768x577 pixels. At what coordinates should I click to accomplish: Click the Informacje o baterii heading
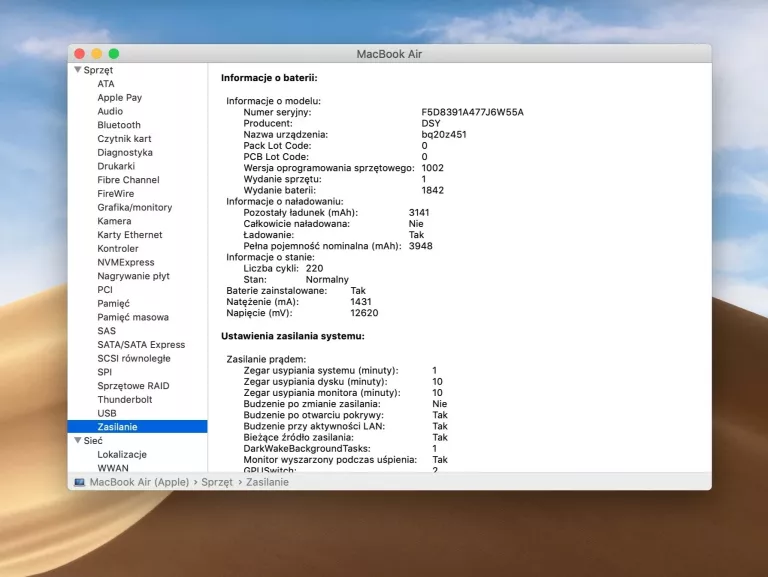point(269,78)
